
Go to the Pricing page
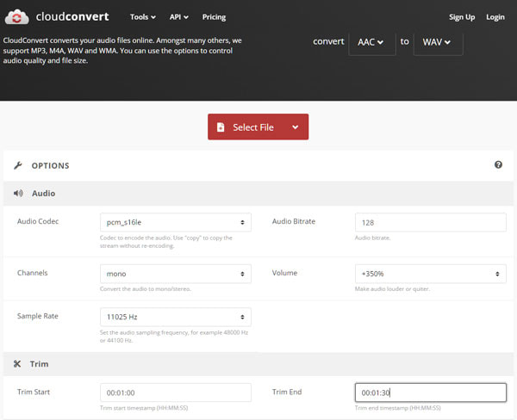[x=214, y=17]
